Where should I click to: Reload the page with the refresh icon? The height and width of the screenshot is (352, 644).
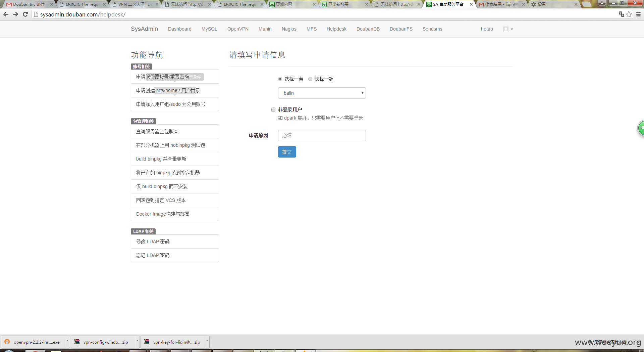pos(25,14)
